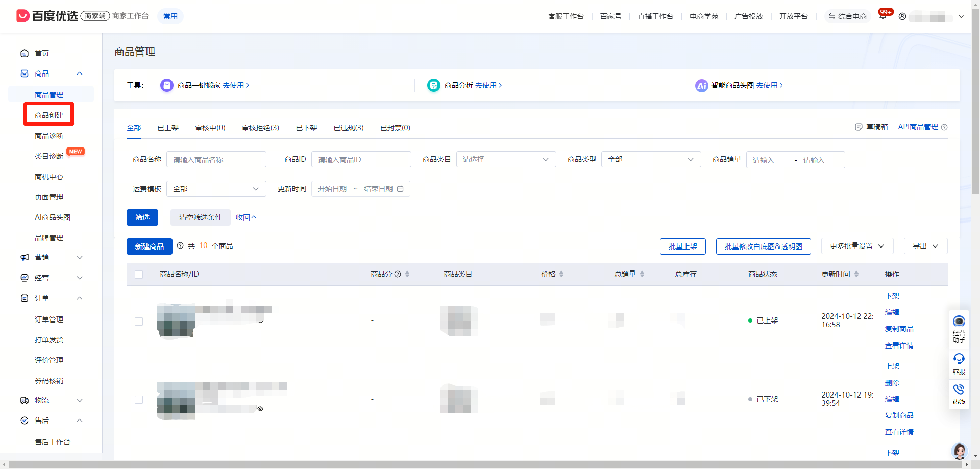
Task: Click help icon beside 新建商品 button
Action: click(180, 245)
